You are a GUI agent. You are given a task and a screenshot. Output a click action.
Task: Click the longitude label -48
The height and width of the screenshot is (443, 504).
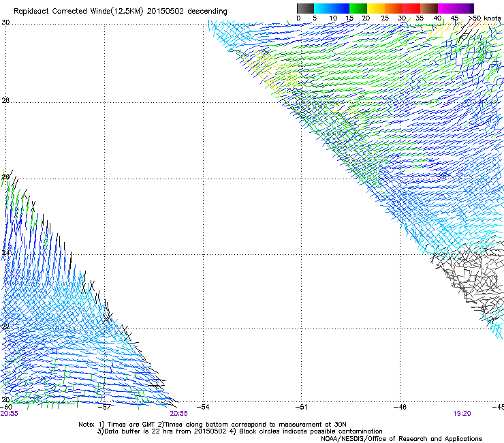click(x=400, y=407)
